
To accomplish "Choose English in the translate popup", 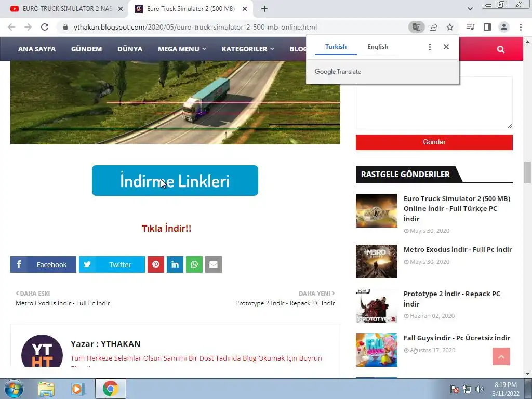I will [378, 47].
